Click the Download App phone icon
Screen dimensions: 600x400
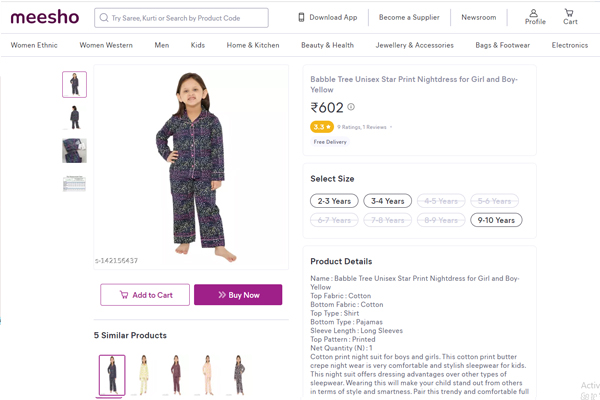(x=302, y=17)
